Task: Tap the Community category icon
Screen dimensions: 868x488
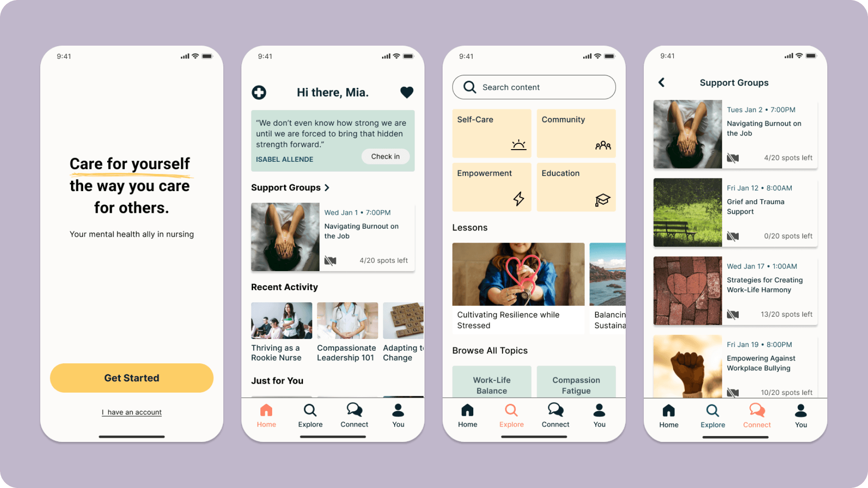Action: click(x=603, y=145)
